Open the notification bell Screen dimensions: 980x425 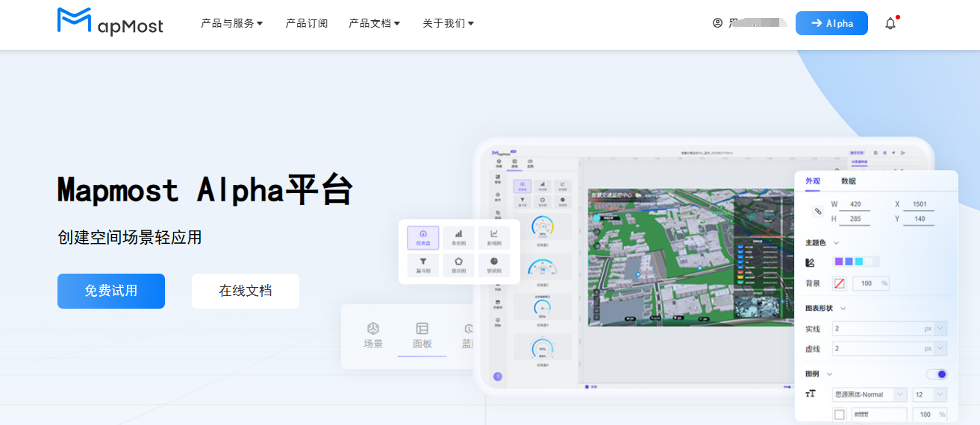(x=890, y=23)
